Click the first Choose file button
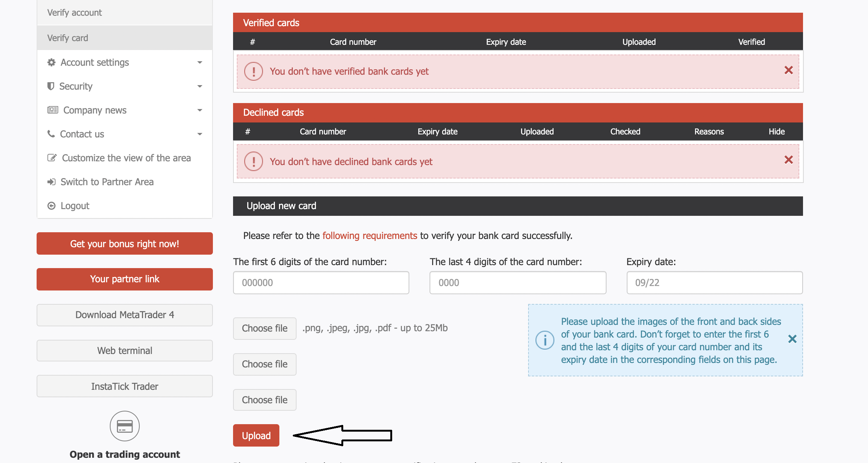Viewport: 868px width, 463px height. pos(264,328)
